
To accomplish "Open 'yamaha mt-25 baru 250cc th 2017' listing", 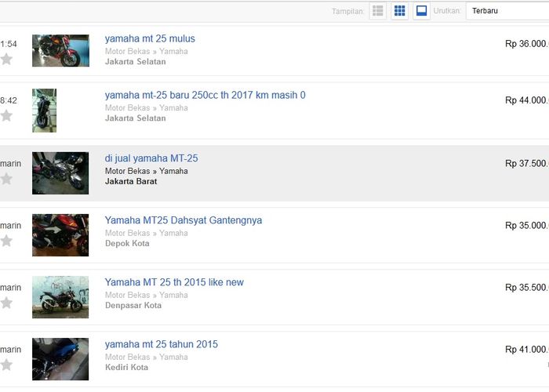I will [205, 95].
